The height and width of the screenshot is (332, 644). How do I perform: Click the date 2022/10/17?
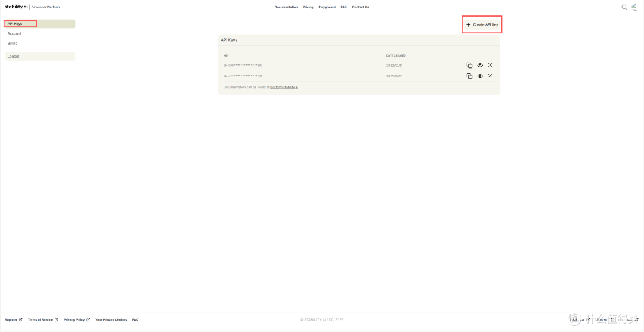(394, 65)
